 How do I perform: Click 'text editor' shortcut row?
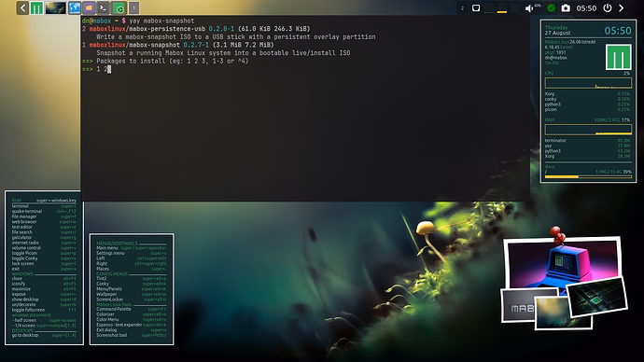pos(44,227)
